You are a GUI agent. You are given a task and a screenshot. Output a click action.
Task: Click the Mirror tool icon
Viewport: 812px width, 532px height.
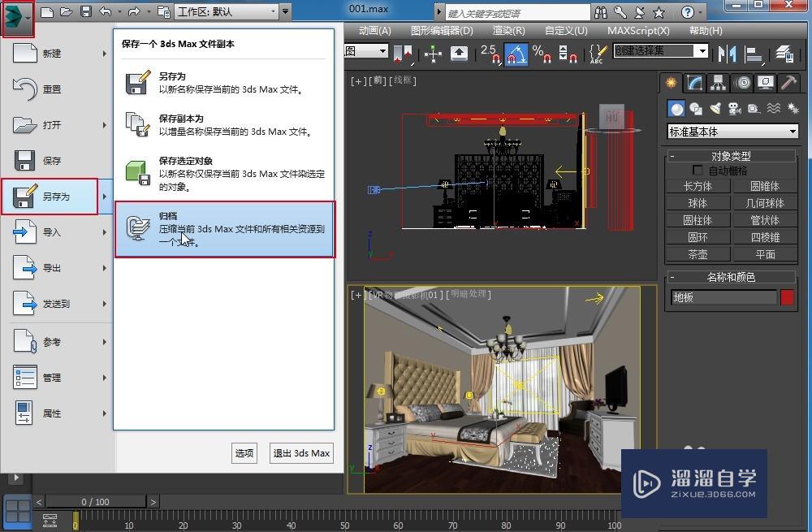tap(727, 53)
